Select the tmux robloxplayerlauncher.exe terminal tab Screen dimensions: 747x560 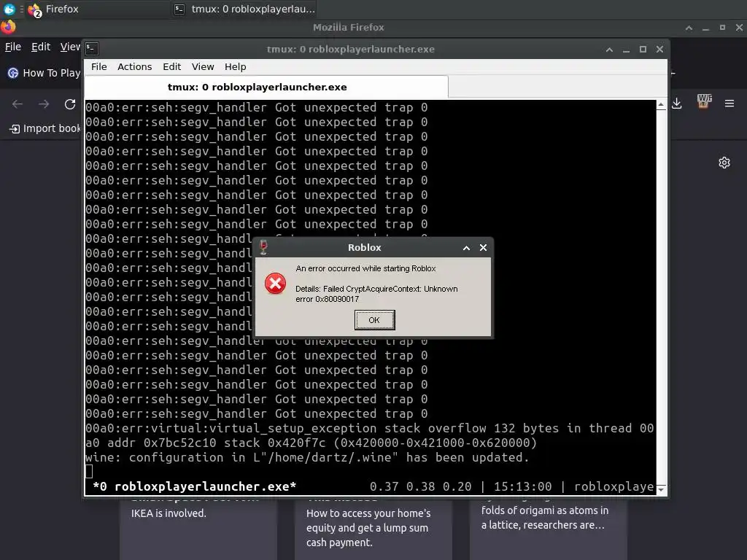(x=266, y=87)
